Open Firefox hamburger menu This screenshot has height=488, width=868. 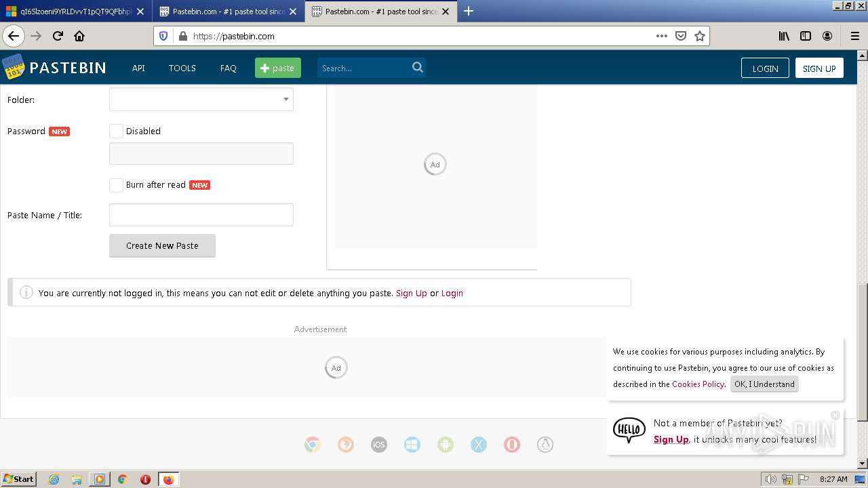pyautogui.click(x=854, y=36)
